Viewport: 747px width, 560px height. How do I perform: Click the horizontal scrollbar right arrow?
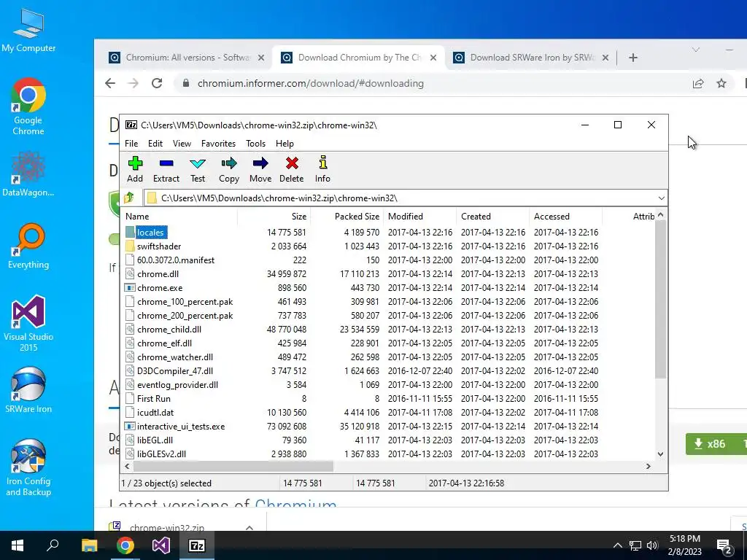(649, 466)
